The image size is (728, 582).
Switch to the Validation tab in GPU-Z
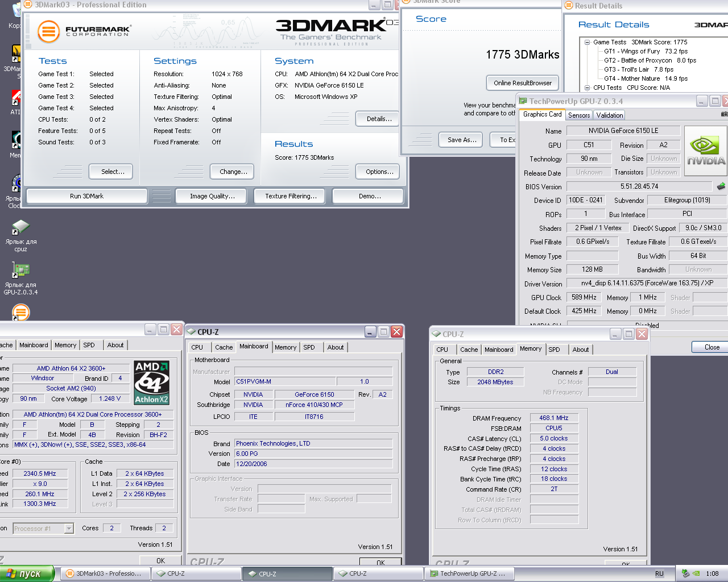(610, 115)
